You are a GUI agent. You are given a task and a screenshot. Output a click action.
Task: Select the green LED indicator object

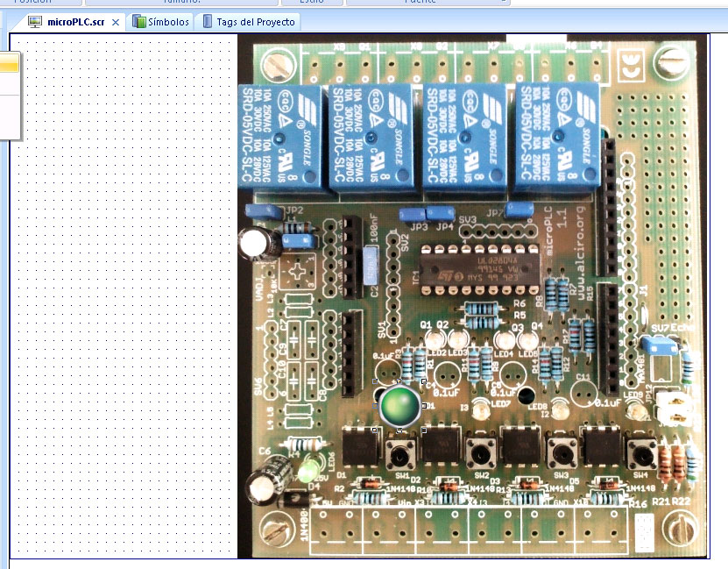pyautogui.click(x=399, y=406)
